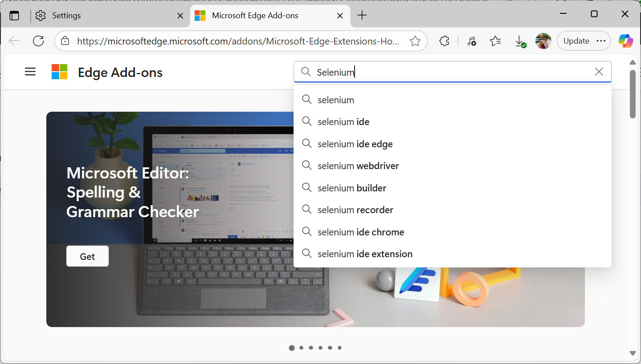Screen dimensions: 641x364
Task: View site information padlock icon
Action: 65,40
